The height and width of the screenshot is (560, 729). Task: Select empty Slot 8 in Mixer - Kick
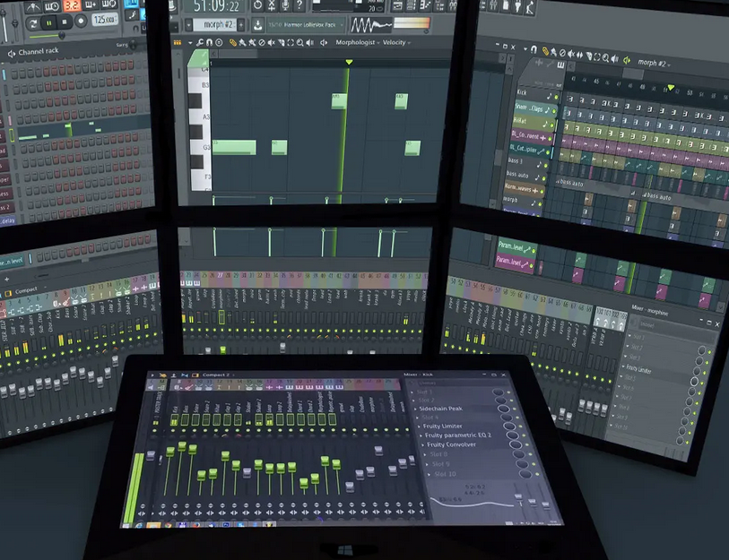[x=438, y=454]
